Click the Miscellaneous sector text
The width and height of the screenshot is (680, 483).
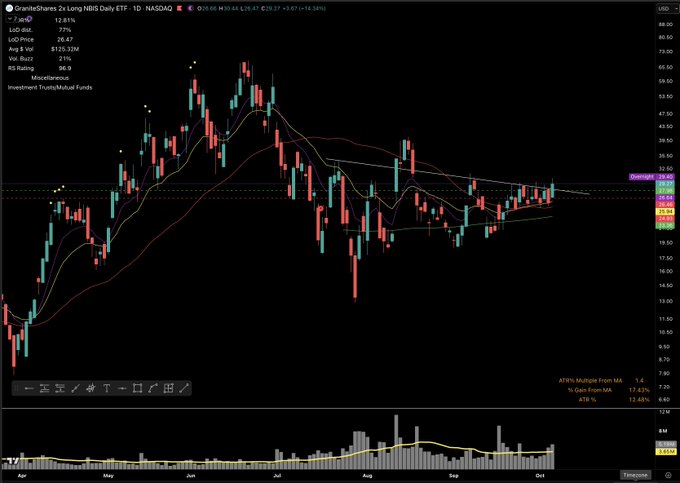tap(50, 78)
